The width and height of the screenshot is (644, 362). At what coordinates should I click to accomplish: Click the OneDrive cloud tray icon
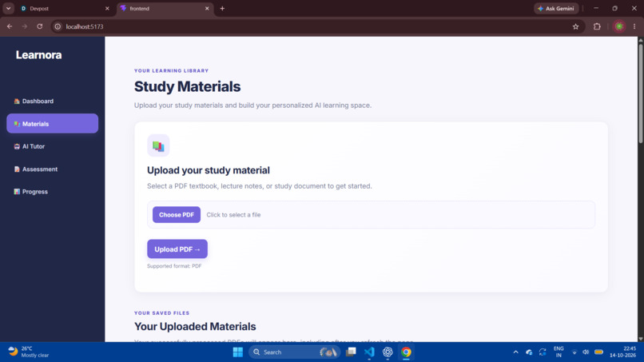(530, 352)
